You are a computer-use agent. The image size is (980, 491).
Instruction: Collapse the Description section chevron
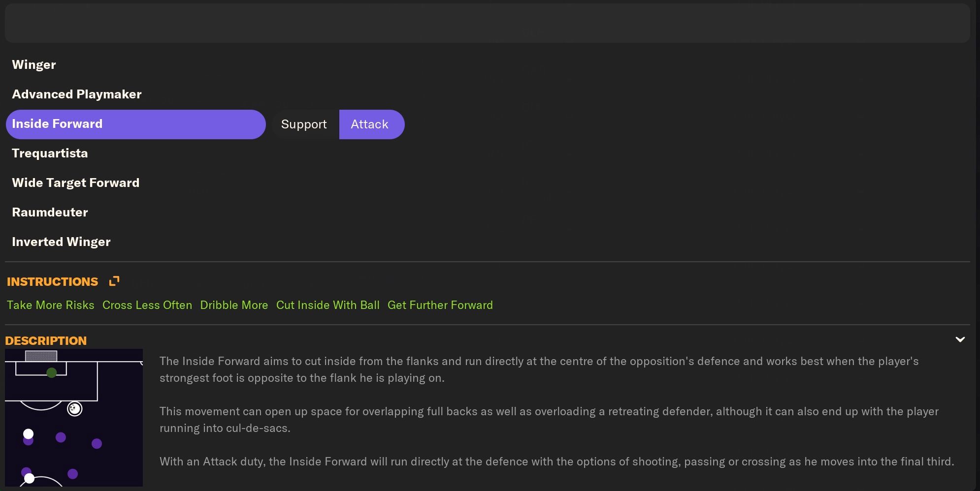960,339
